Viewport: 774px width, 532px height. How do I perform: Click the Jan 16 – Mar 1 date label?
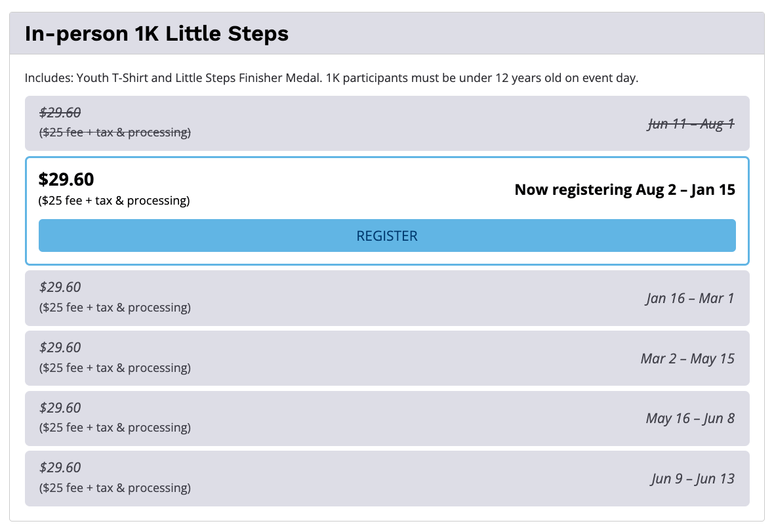(x=689, y=298)
